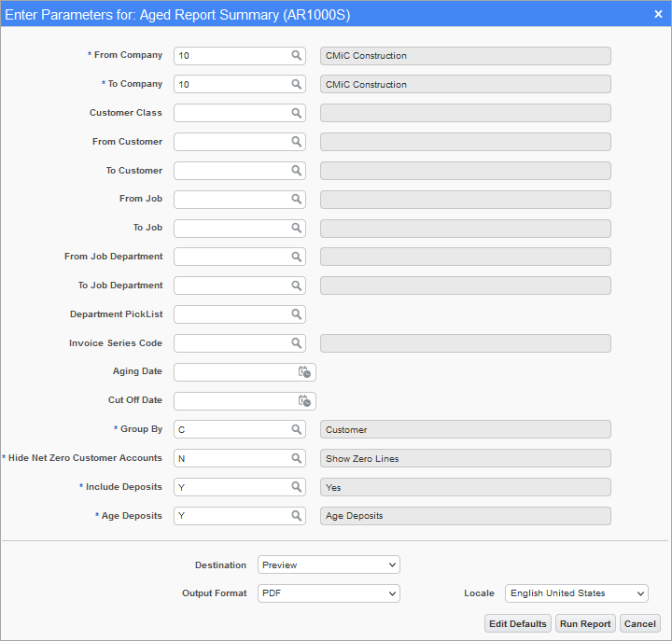Viewport: 672px width, 641px height.
Task: Open Cut Off Date calendar picker
Action: pos(304,401)
